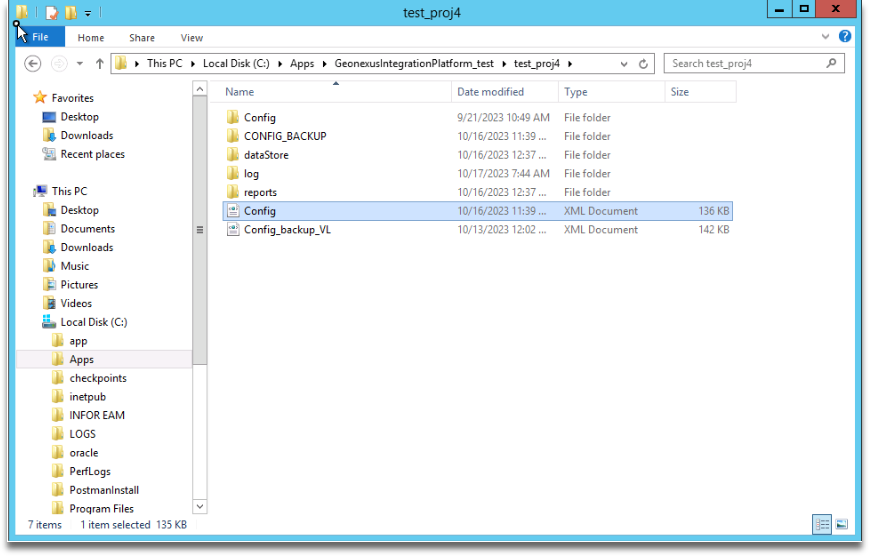The image size is (869, 556).
Task: Open Customize Quick Access Toolbar dropdown
Action: pyautogui.click(x=88, y=12)
